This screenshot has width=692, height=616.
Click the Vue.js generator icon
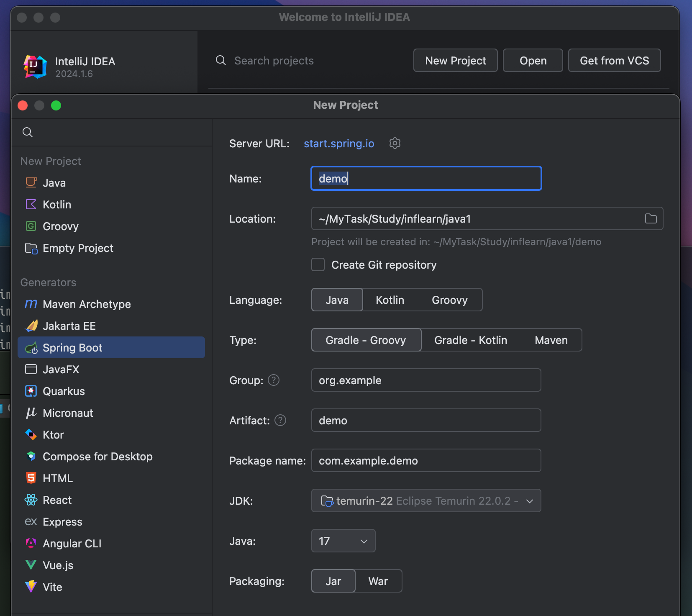(x=31, y=565)
